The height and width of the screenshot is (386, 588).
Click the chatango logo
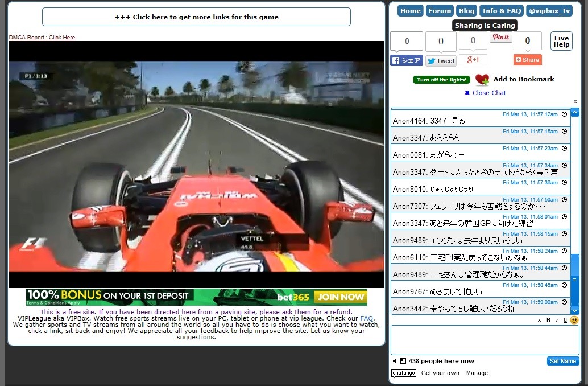click(404, 373)
